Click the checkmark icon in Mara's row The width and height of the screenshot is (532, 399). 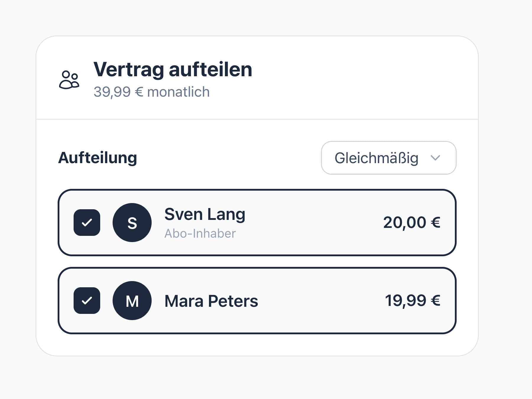point(87,301)
